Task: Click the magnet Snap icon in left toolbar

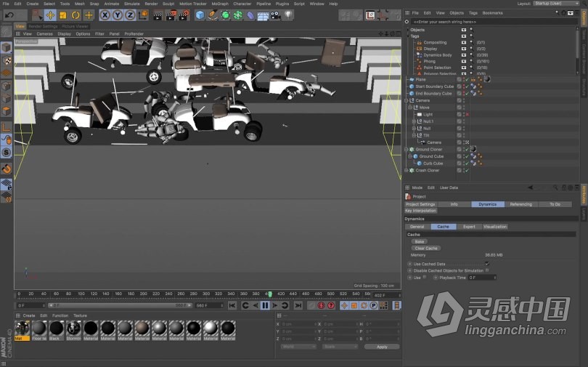Action: point(7,169)
